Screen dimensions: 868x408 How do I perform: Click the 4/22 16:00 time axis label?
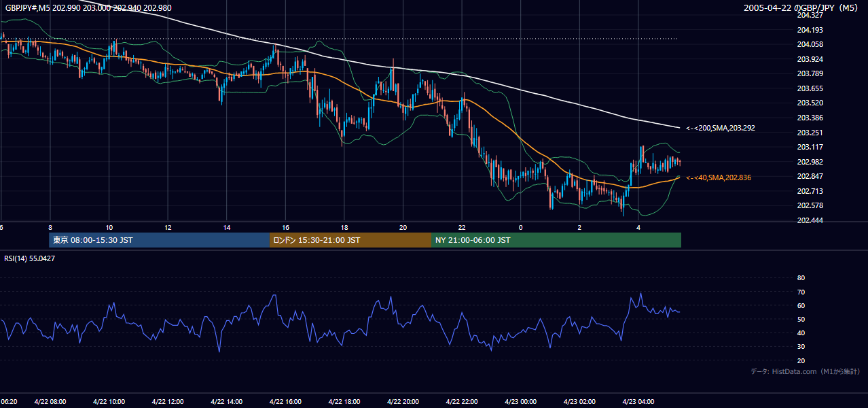(285, 401)
